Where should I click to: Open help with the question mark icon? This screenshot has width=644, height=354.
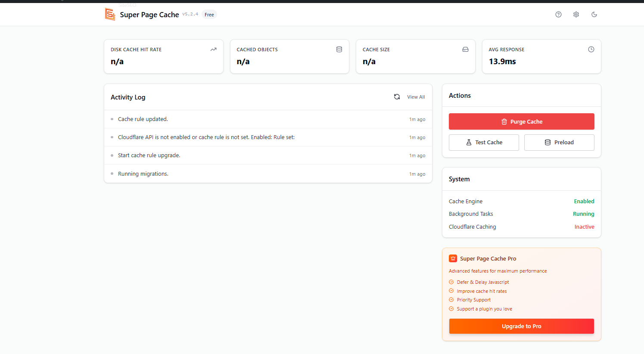pyautogui.click(x=558, y=15)
